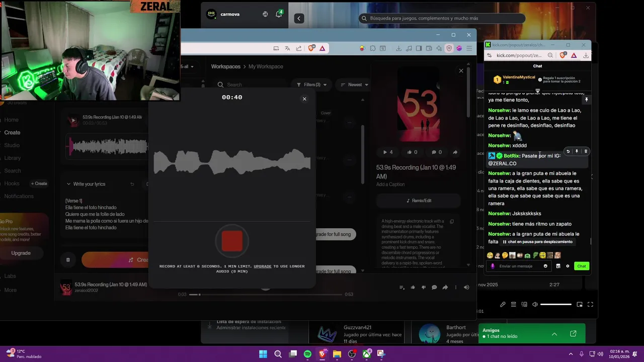Mute the video speaker icon
The height and width of the screenshot is (362, 644).
535,304
